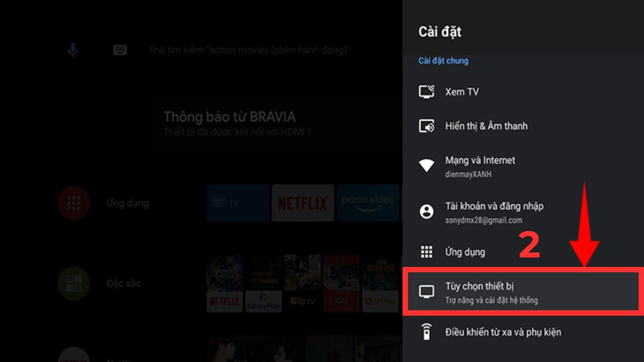
Task: Open "Tài khoản và đăng nhập" settings
Action: [523, 212]
